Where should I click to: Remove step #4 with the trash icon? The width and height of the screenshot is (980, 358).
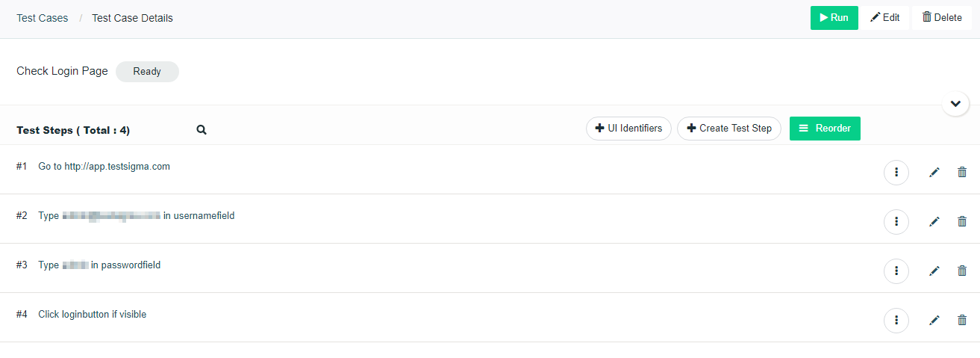pyautogui.click(x=962, y=320)
